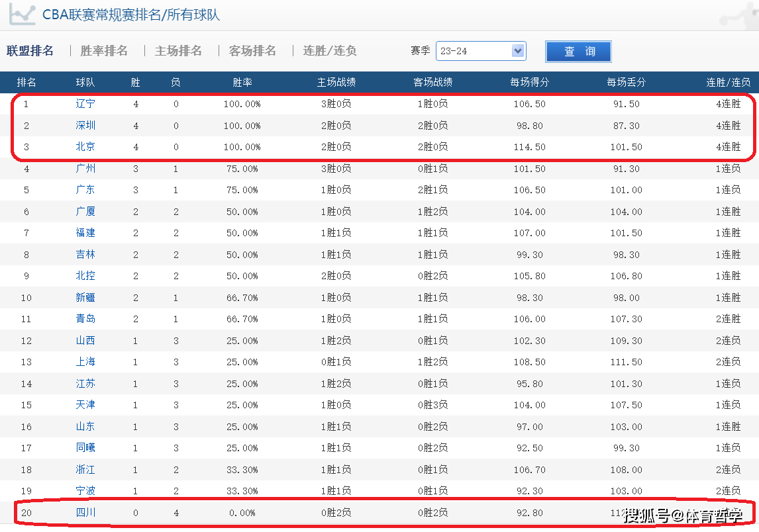This screenshot has width=759, height=532.
Task: Switch to the 胜率排名 tab
Action: click(x=104, y=51)
